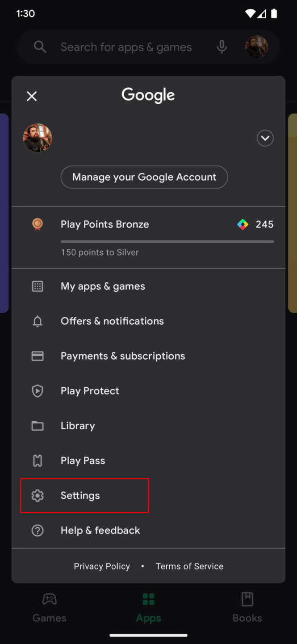Expand the account switcher chevron
297x644 pixels.
tap(265, 138)
